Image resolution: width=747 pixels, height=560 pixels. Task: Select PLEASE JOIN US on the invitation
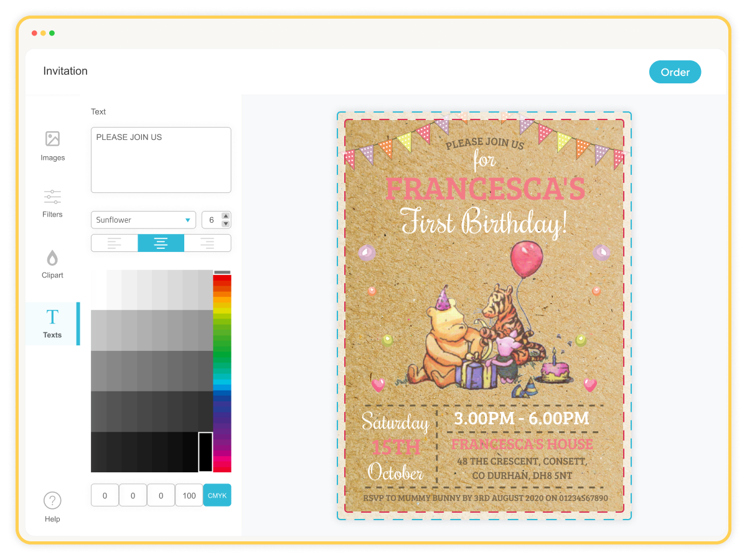click(485, 144)
